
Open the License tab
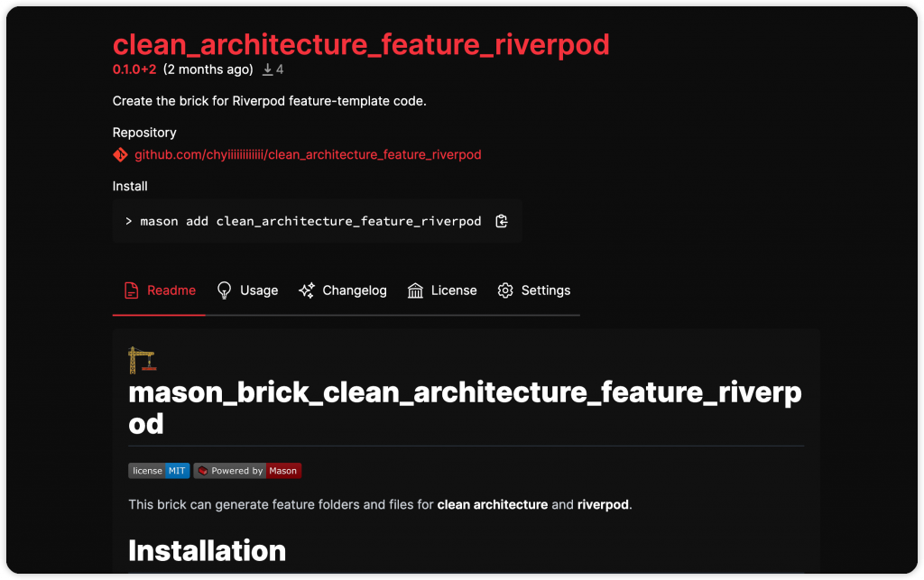(442, 290)
